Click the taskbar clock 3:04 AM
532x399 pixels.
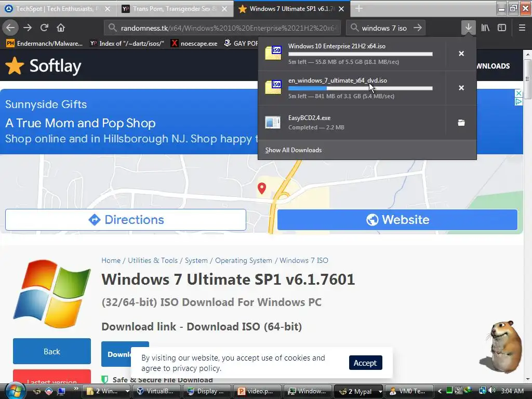[512, 391]
